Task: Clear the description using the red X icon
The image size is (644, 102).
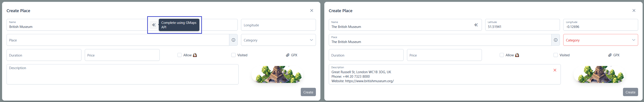Action: click(555, 70)
